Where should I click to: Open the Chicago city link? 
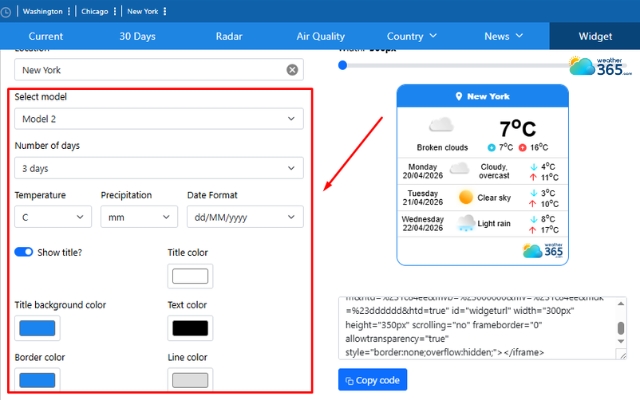(96, 11)
